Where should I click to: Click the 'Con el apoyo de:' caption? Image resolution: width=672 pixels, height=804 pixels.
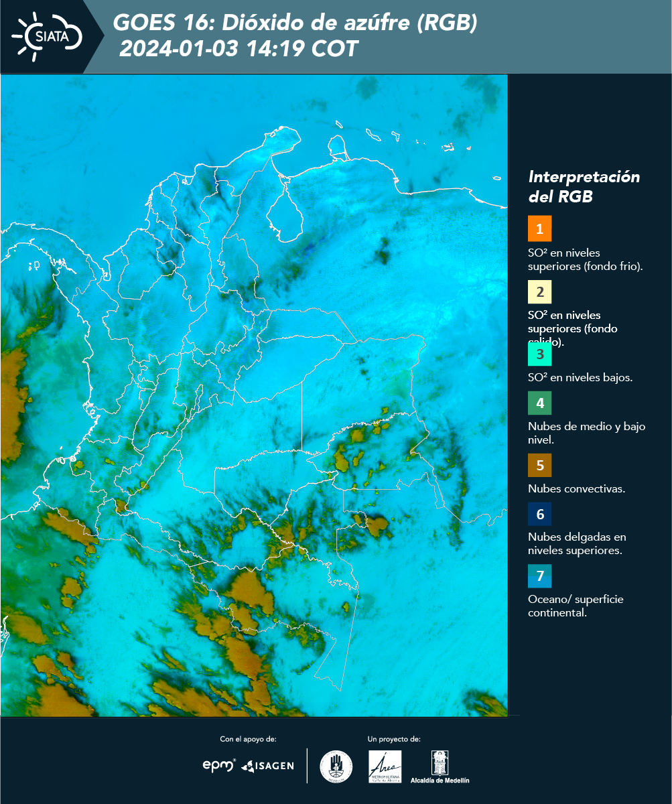248,739
